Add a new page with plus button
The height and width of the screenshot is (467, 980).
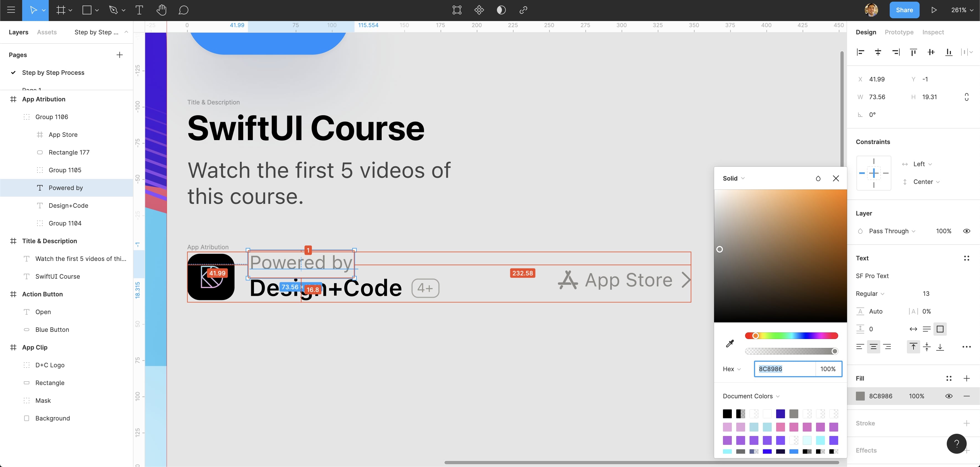click(x=119, y=55)
